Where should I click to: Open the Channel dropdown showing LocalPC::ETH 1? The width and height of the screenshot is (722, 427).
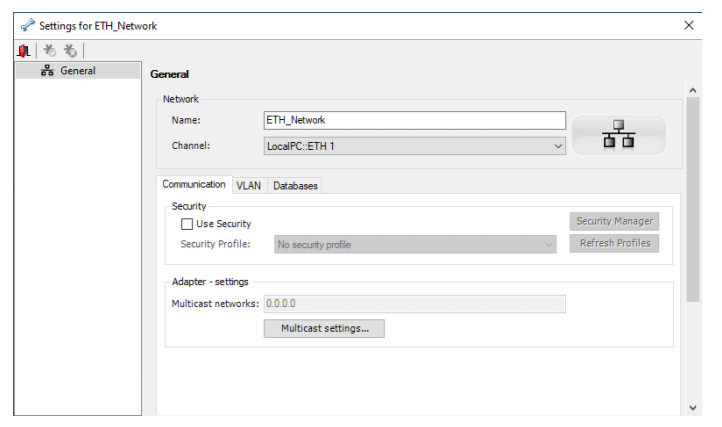[x=414, y=146]
